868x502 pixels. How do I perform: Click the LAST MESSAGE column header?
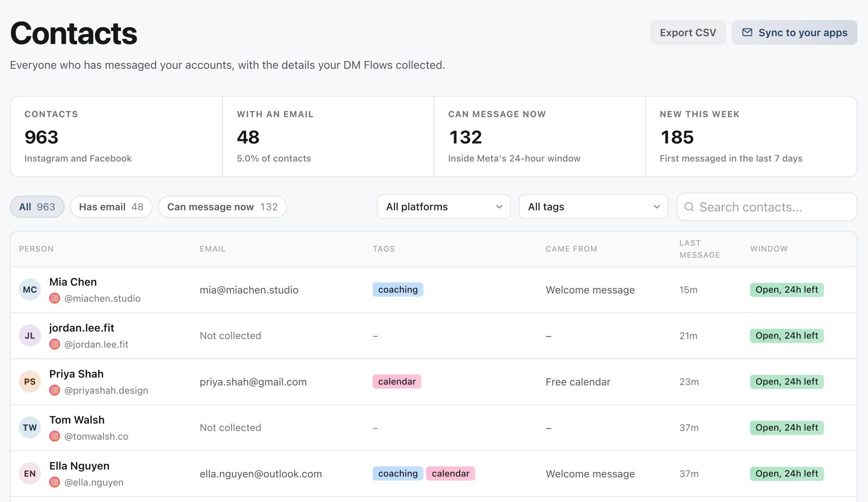point(700,249)
